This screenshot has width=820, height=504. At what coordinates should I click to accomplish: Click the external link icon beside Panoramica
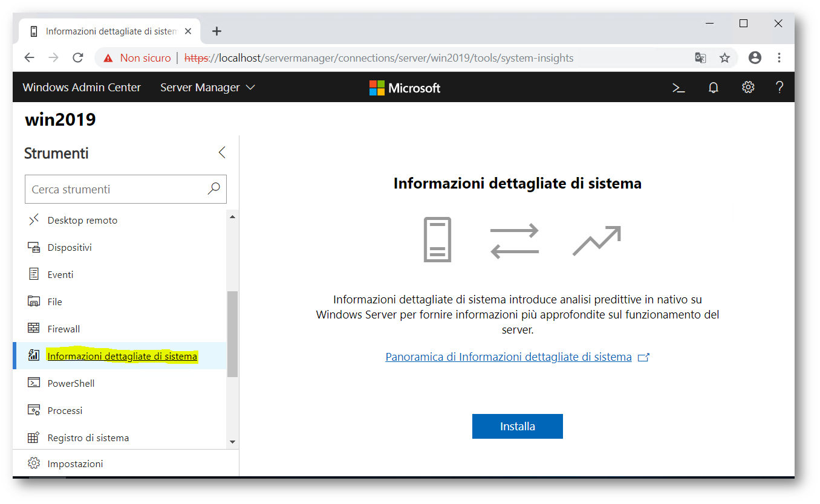pos(643,357)
